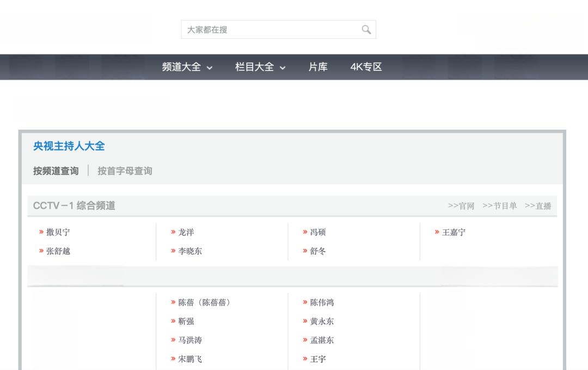Open host 龙洋's page
The height and width of the screenshot is (370, 588).
pos(186,232)
